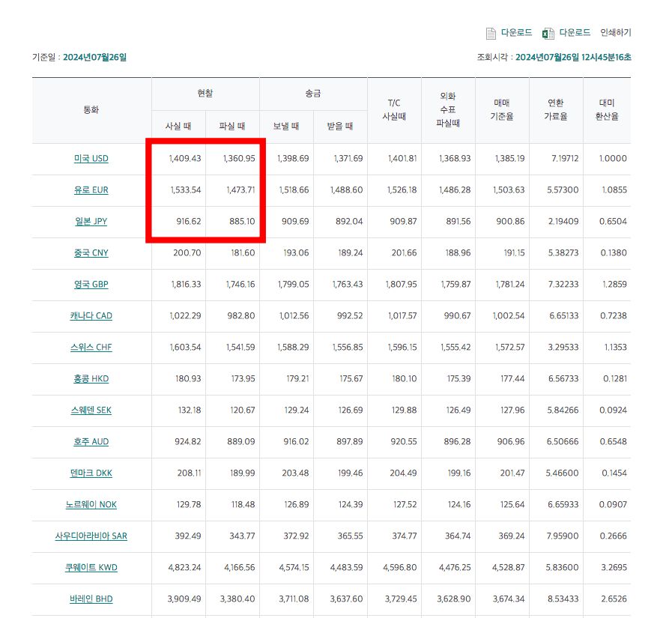
Task: Open the 사우디아라비아 SAR currency link
Action: point(91,536)
